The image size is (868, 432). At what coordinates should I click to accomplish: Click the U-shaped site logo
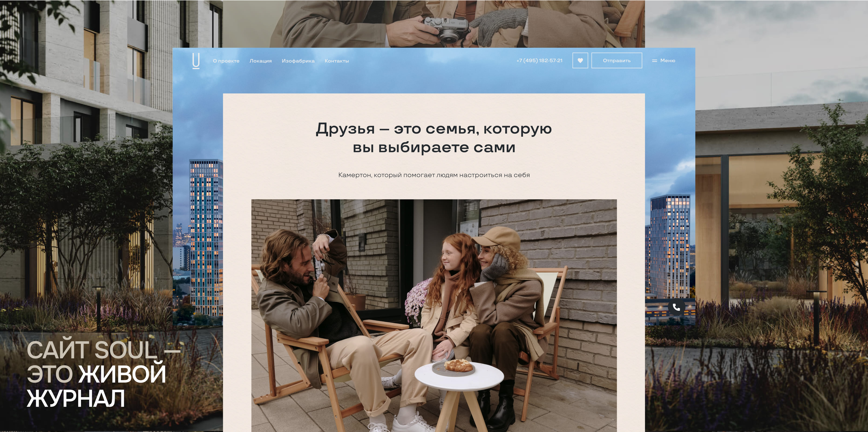(x=196, y=61)
